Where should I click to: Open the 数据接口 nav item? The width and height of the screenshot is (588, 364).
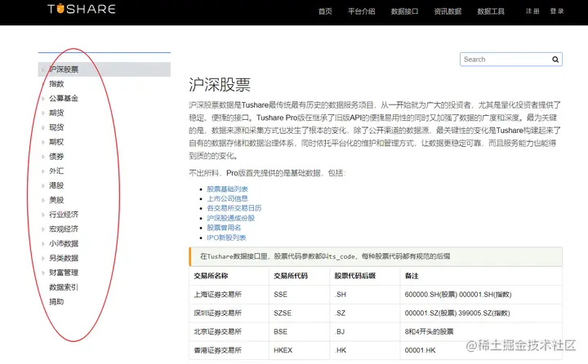pyautogui.click(x=404, y=11)
